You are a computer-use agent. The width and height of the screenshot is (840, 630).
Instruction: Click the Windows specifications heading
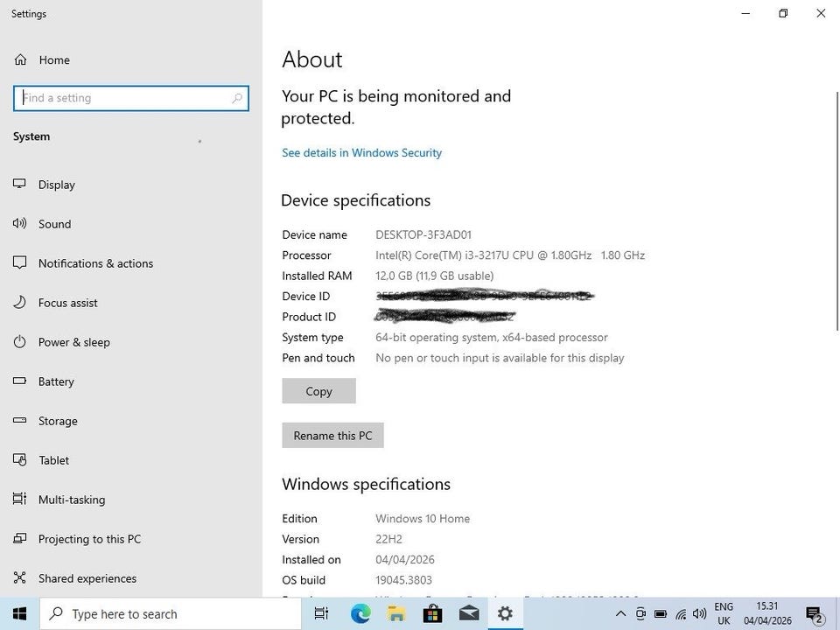[x=366, y=484]
